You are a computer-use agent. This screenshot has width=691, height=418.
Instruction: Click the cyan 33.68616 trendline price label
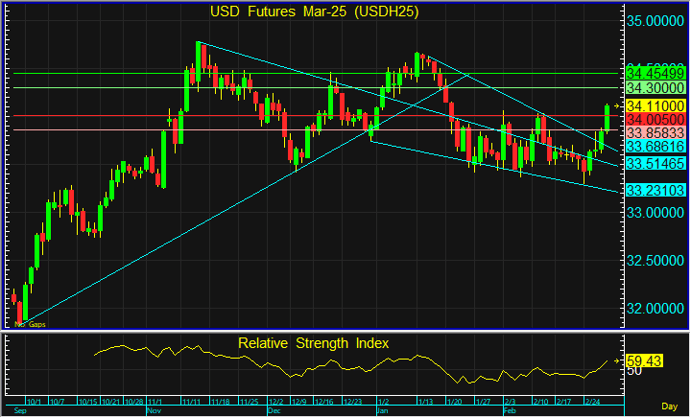click(x=655, y=147)
